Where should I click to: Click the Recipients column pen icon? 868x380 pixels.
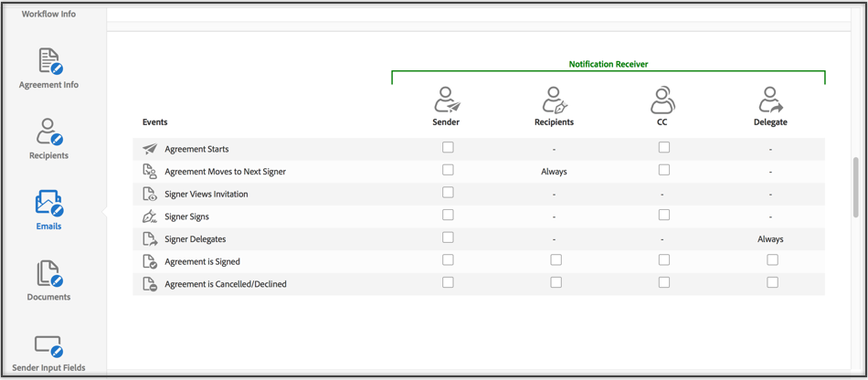tap(555, 100)
